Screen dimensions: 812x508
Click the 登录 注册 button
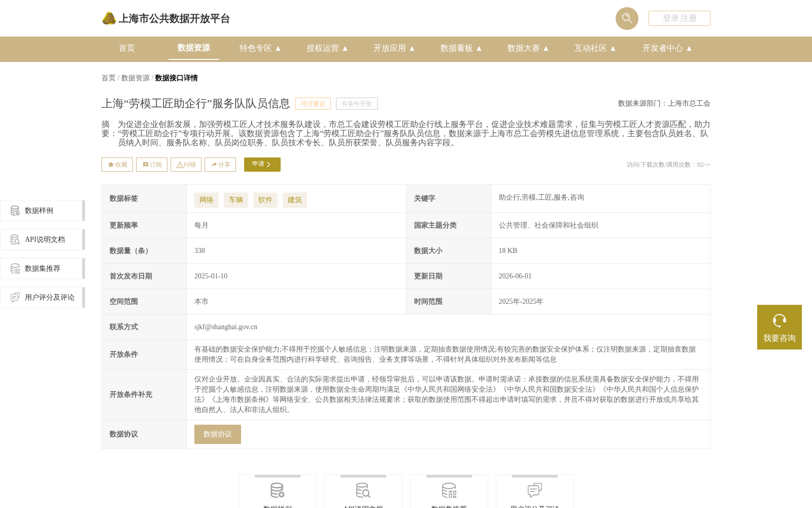(680, 18)
